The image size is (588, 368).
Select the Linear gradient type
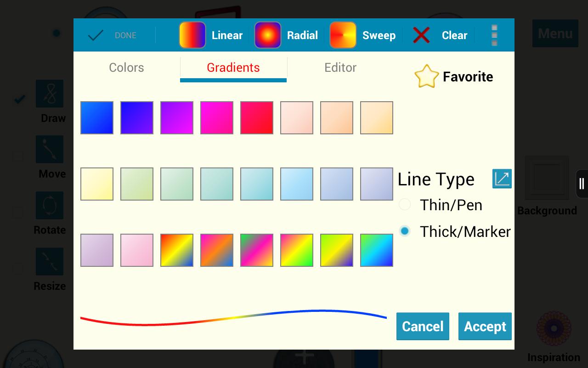(211, 35)
